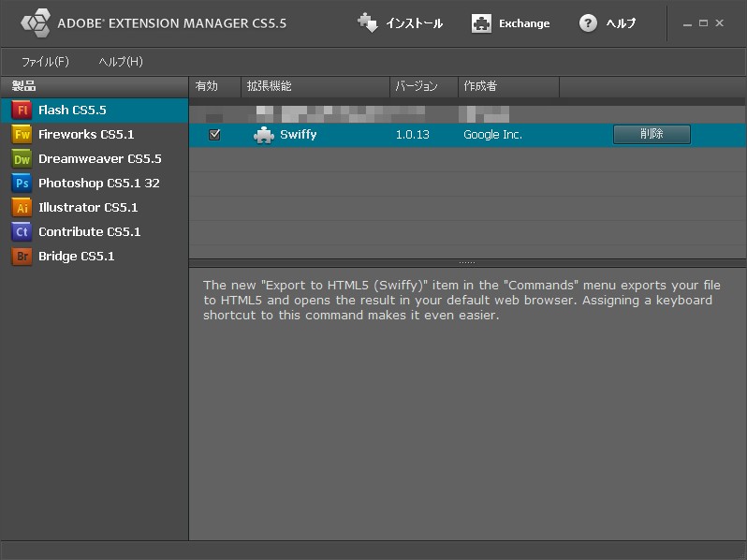The height and width of the screenshot is (560, 747).
Task: Open Adobe Exchange from the toolbar
Action: (510, 23)
